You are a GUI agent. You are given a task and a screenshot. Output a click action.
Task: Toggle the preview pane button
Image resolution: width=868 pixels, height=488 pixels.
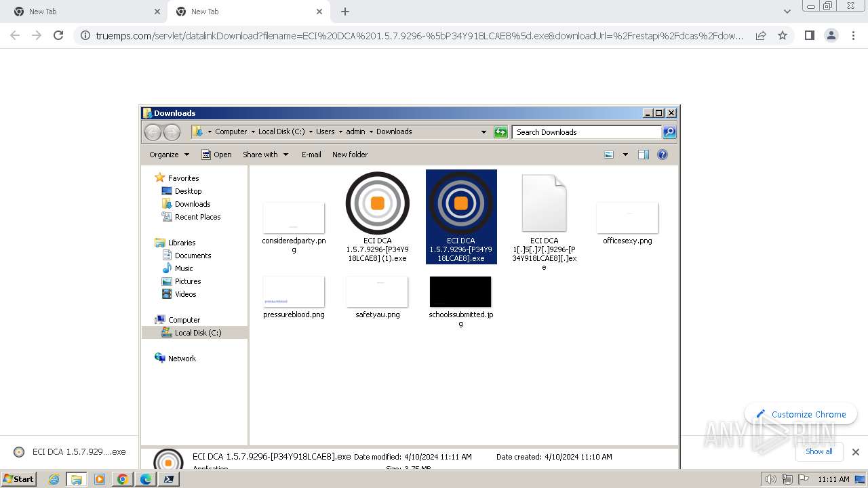coord(643,155)
